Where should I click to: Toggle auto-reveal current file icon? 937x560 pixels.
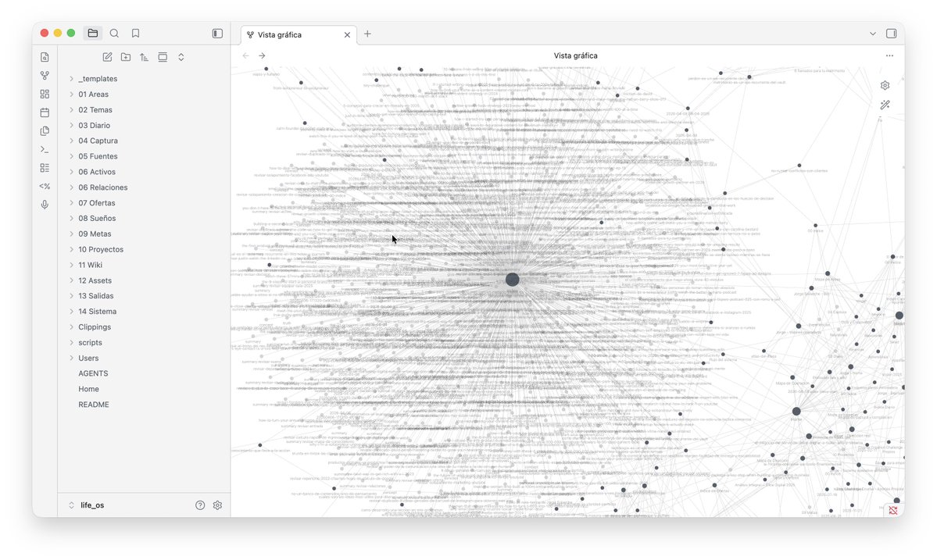pyautogui.click(x=163, y=57)
